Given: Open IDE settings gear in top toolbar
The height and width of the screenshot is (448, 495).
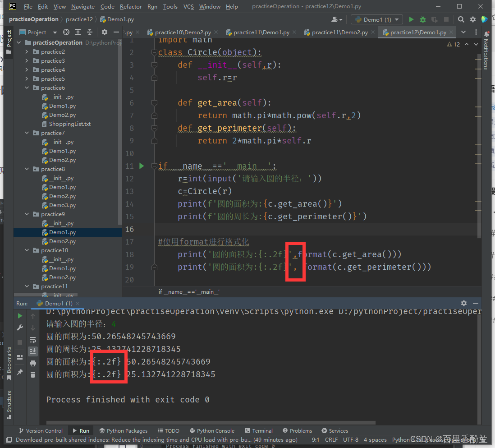Looking at the screenshot, I should pyautogui.click(x=472, y=19).
